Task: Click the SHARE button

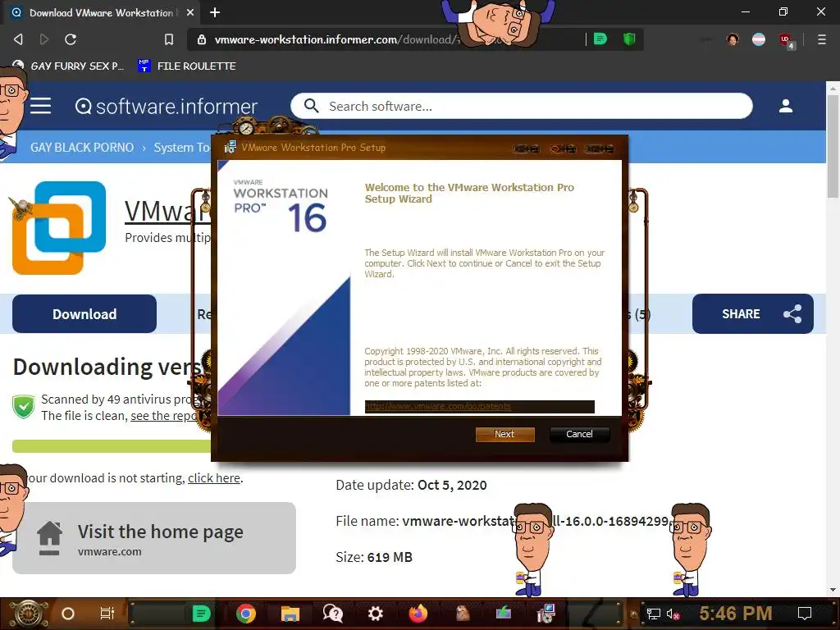Action: point(753,314)
